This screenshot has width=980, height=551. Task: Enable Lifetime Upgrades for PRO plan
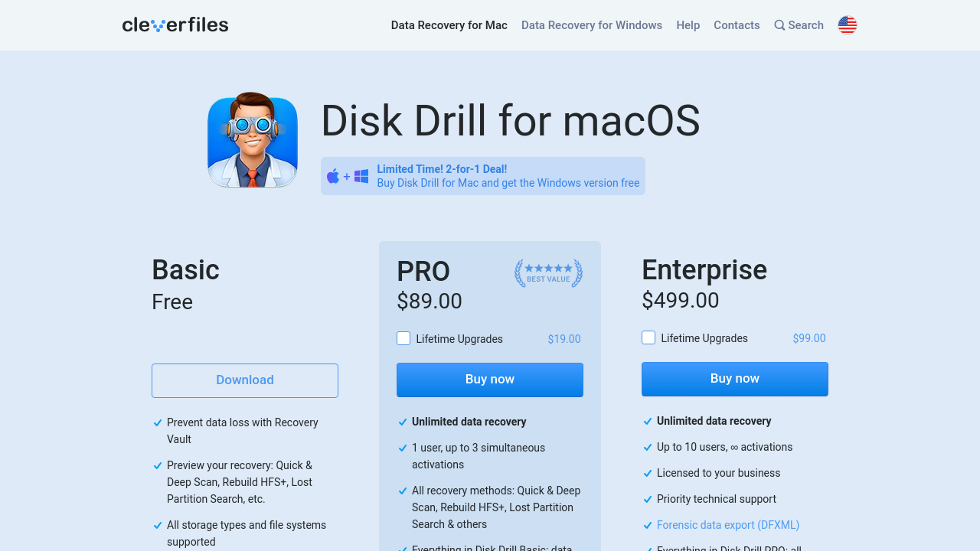(403, 338)
